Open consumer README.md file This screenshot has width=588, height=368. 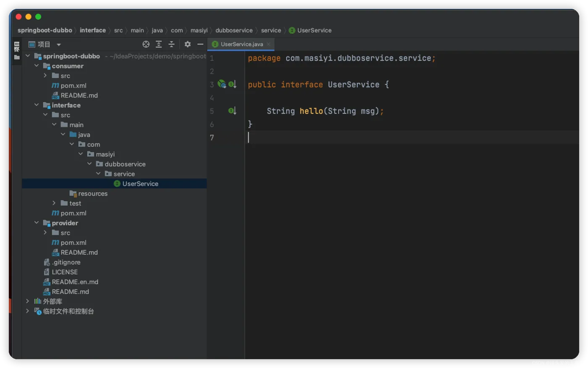click(x=75, y=95)
